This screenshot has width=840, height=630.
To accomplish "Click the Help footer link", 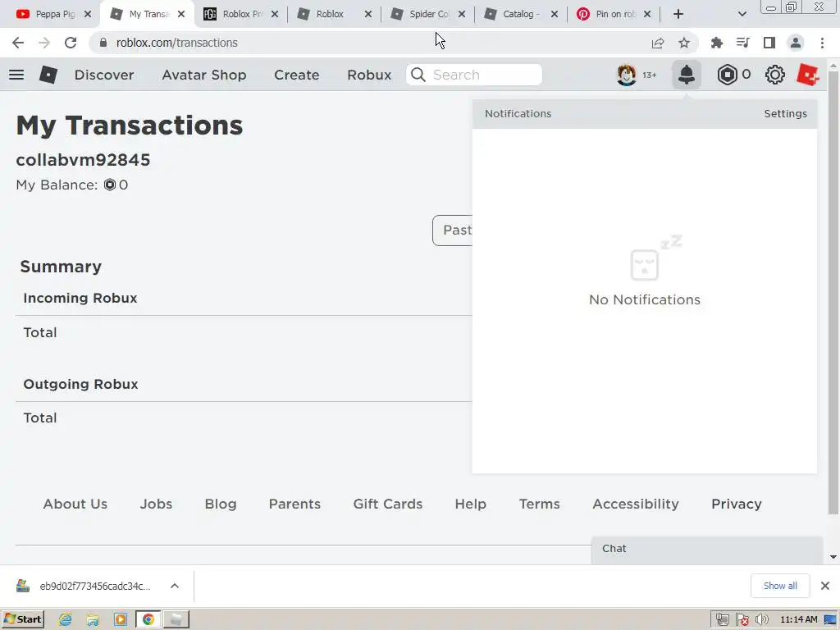I will pyautogui.click(x=470, y=504).
